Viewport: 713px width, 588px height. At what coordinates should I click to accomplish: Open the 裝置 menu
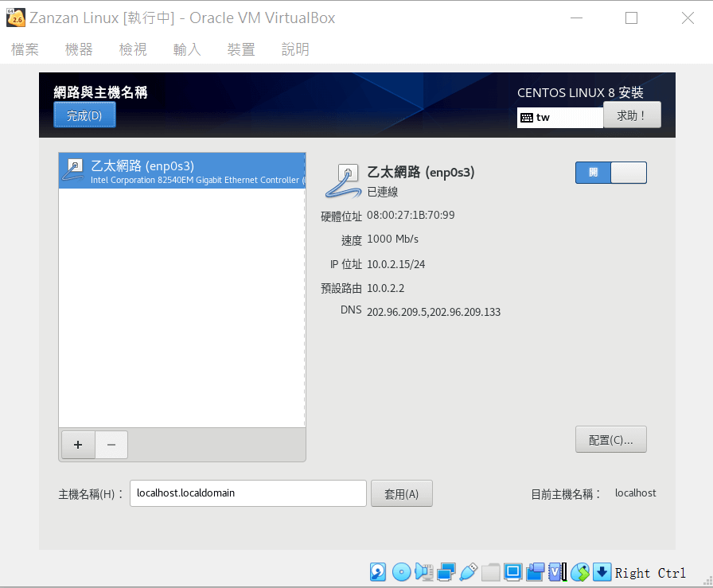click(x=241, y=49)
